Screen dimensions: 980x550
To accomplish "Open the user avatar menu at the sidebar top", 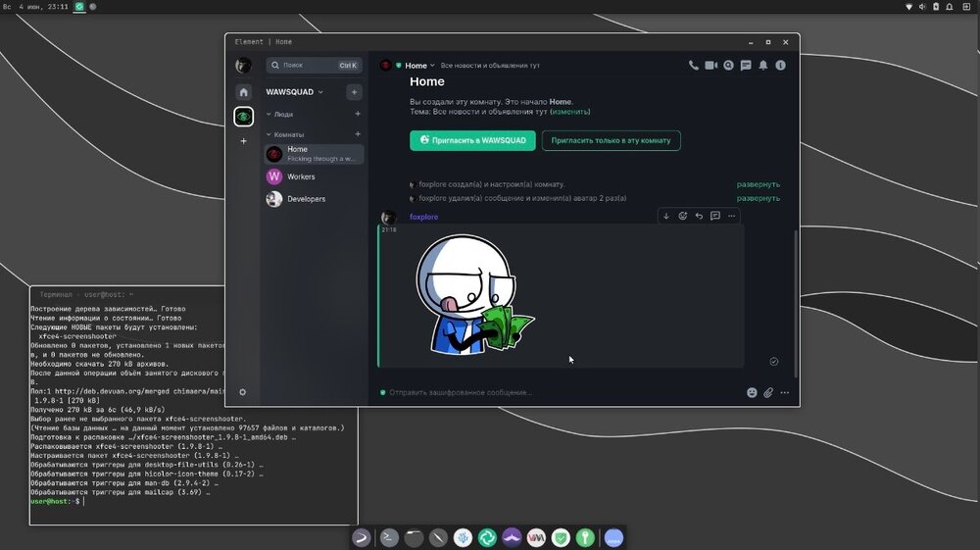I will [243, 65].
